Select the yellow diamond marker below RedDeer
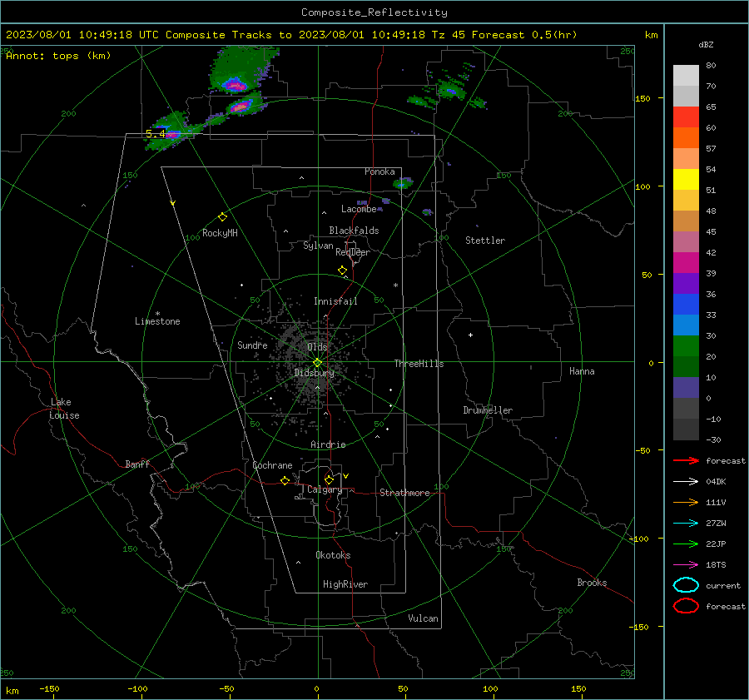 [x=343, y=271]
